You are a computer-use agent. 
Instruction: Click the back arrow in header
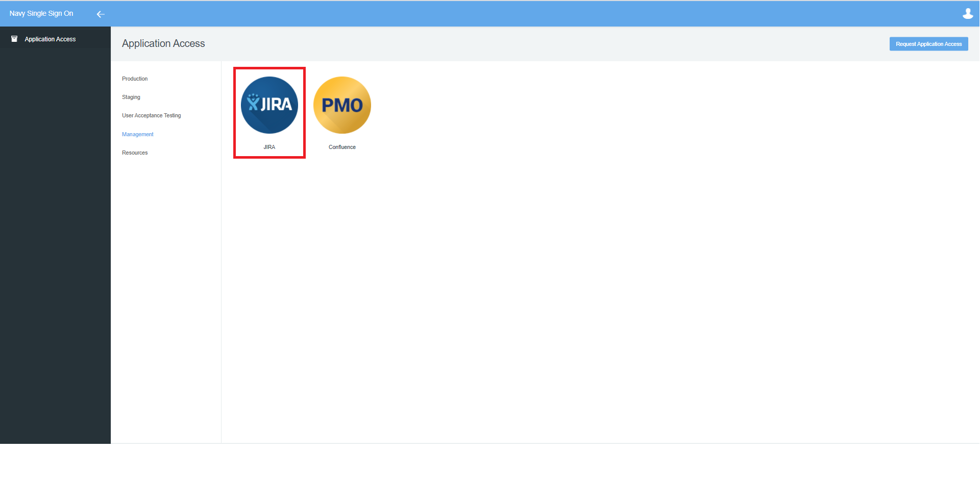(x=101, y=14)
